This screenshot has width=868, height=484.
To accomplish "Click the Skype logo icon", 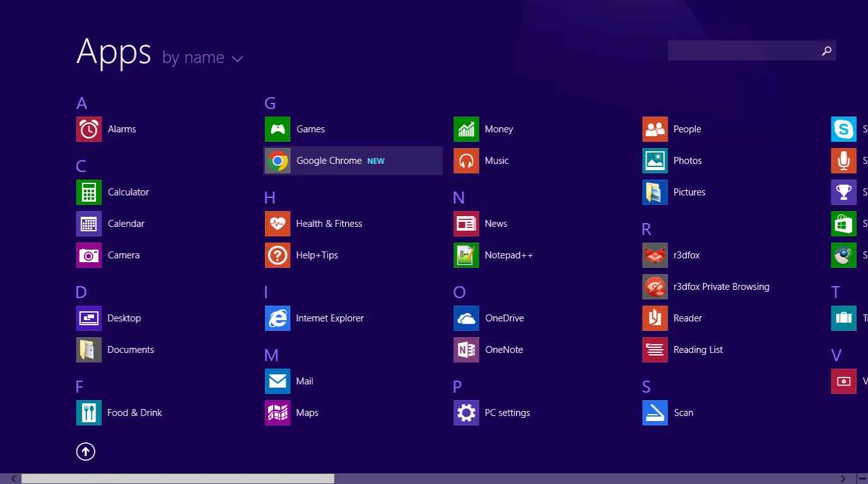I will pos(843,129).
